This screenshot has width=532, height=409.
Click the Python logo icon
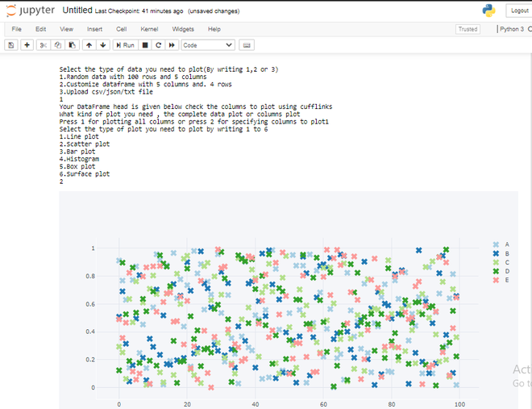click(489, 10)
